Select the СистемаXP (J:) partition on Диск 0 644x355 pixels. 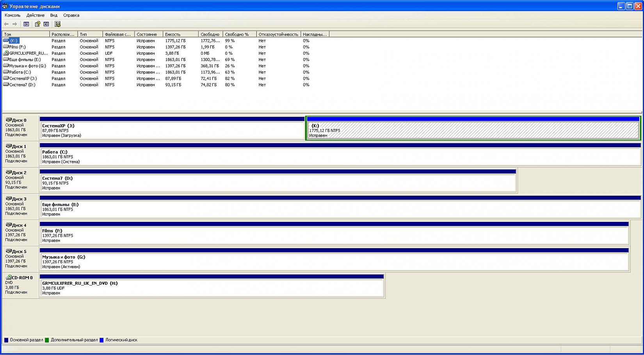pyautogui.click(x=172, y=130)
